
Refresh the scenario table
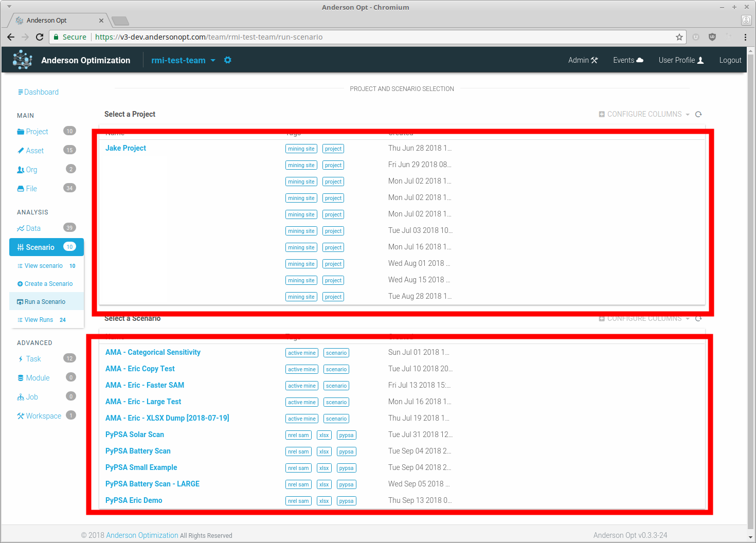(698, 318)
